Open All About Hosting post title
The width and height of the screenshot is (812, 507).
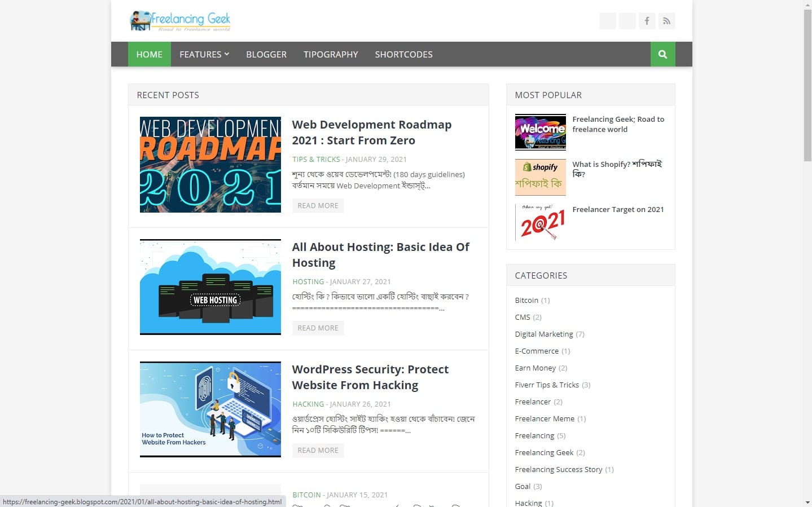tap(381, 255)
